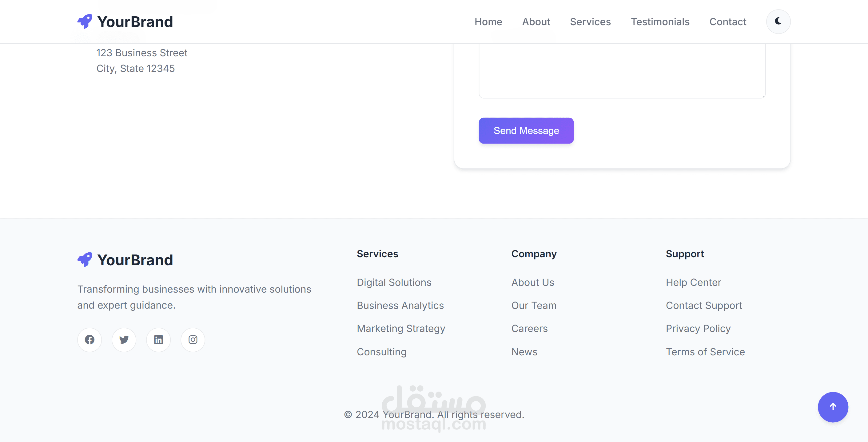
Task: Go to Home in navigation
Action: click(488, 22)
